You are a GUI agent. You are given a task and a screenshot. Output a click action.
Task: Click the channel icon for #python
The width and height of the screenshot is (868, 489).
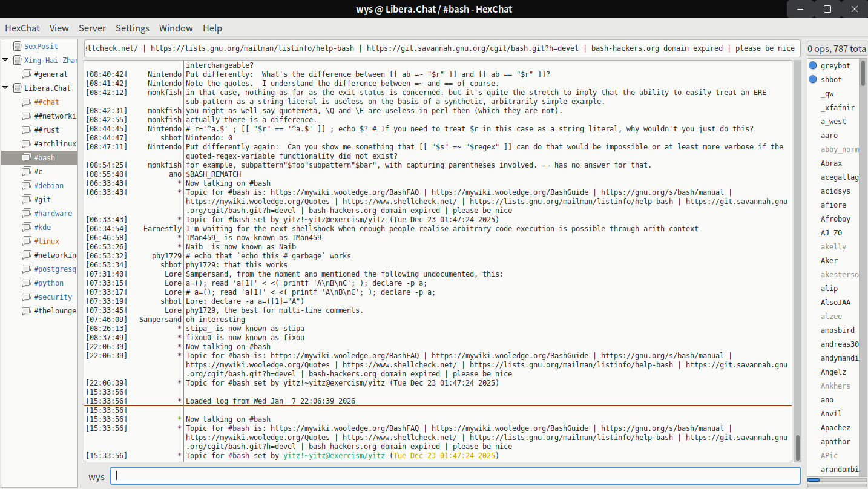(26, 283)
